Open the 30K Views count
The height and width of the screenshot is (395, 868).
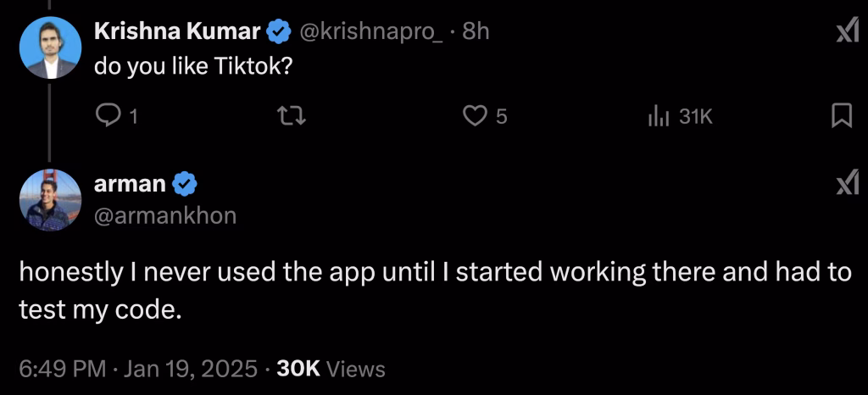click(331, 369)
